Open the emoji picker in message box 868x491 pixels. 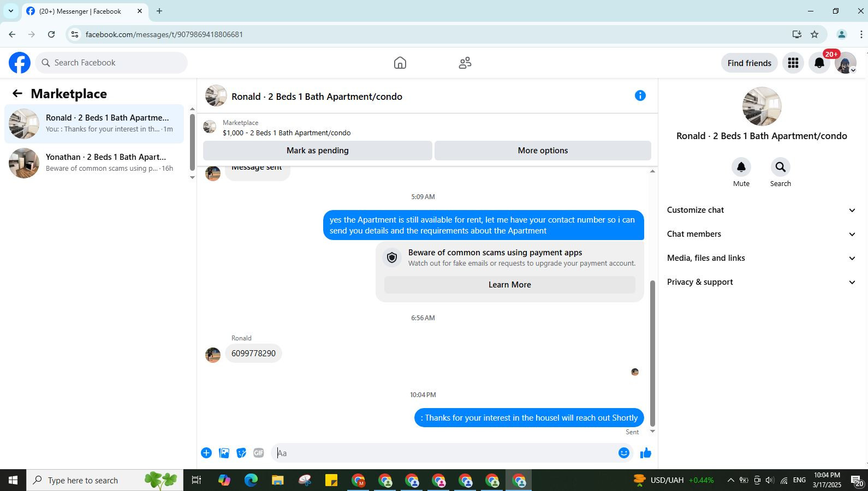(x=624, y=453)
